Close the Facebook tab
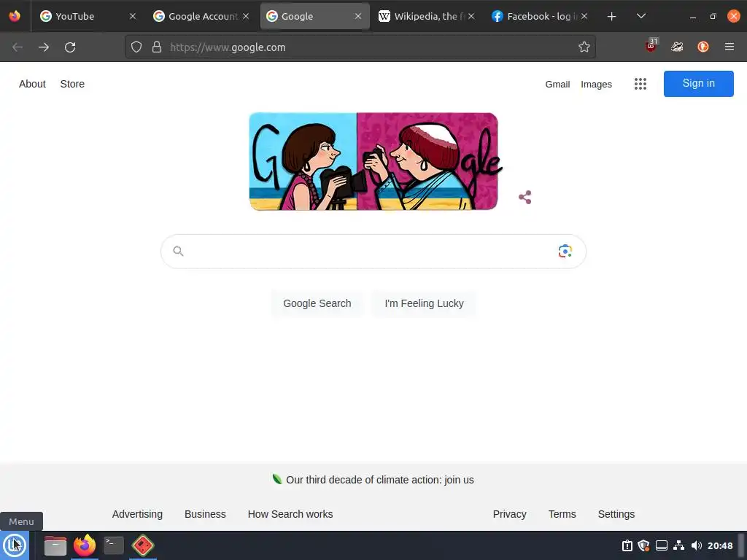 [x=584, y=16]
